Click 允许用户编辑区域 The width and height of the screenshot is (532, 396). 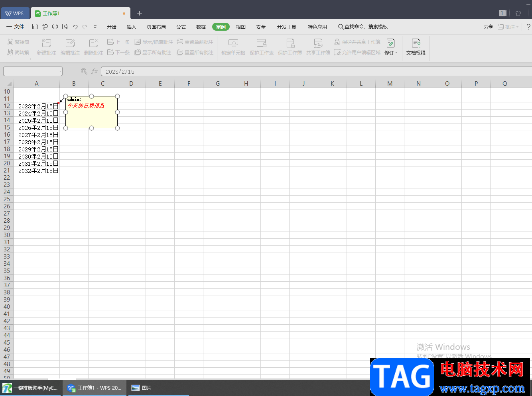pos(357,52)
